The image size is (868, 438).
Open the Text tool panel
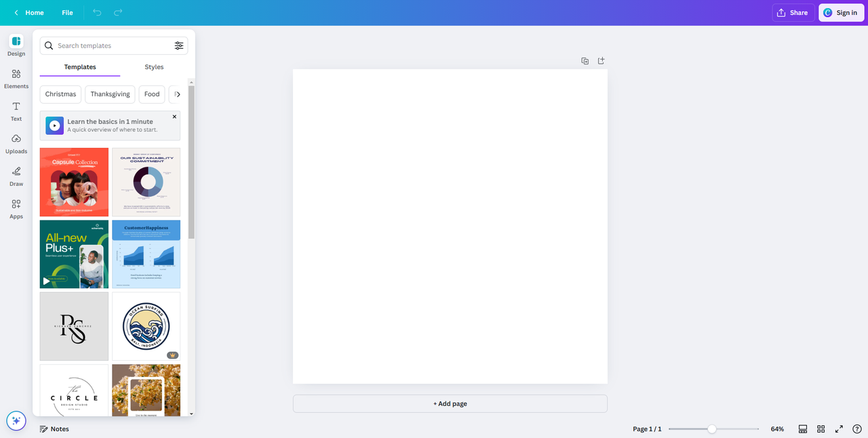click(16, 111)
